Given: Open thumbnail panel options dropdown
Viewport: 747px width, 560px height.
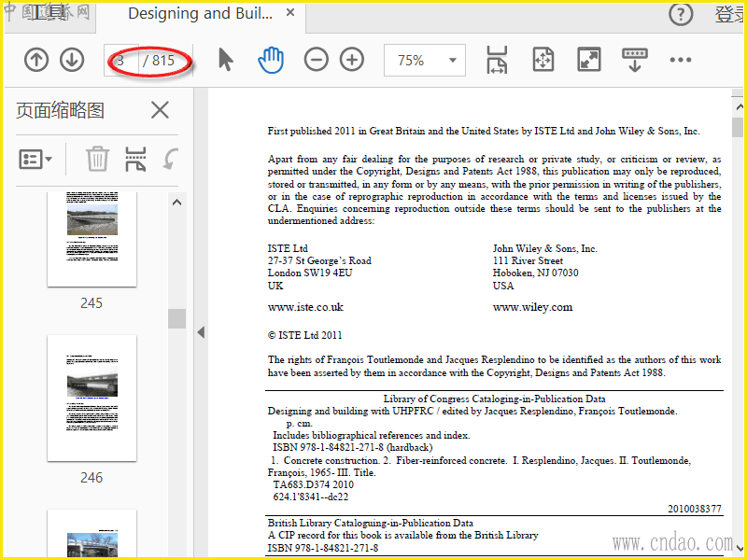Looking at the screenshot, I should click(36, 159).
